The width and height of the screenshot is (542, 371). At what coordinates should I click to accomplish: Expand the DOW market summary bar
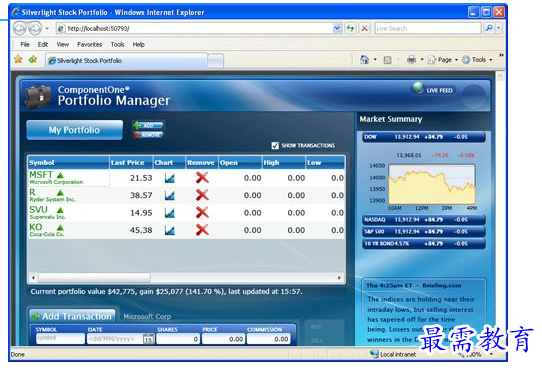pyautogui.click(x=424, y=137)
